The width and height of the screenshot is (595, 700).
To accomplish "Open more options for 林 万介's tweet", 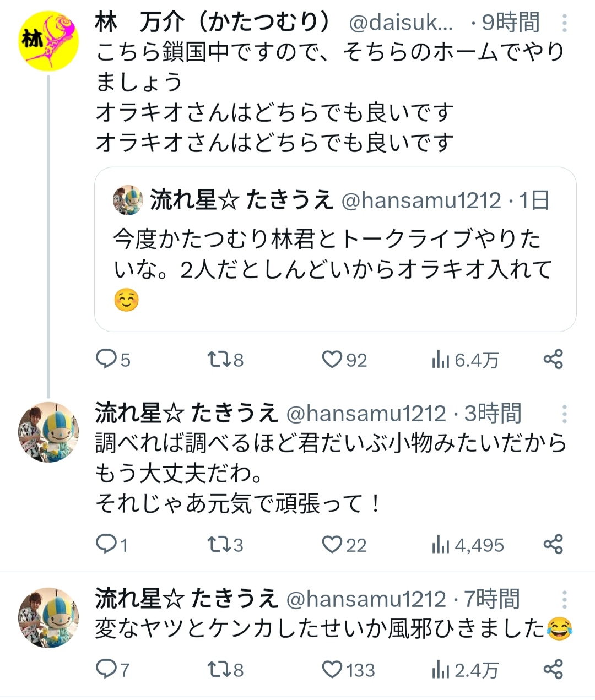I will click(x=565, y=23).
